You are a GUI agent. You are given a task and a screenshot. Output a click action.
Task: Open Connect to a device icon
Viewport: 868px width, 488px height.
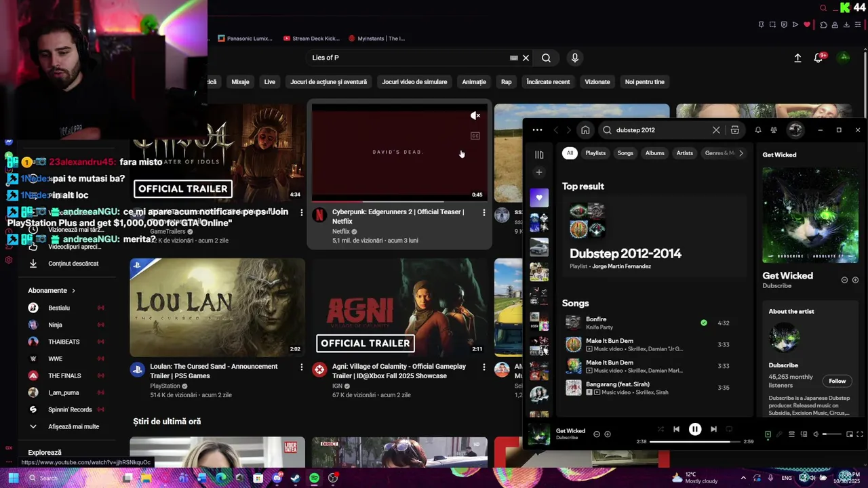coord(804,434)
